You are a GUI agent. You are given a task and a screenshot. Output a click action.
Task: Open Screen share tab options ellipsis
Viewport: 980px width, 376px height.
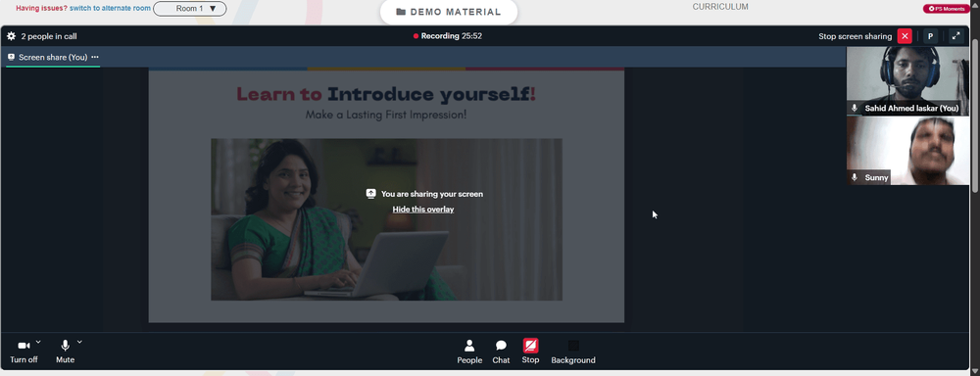95,57
